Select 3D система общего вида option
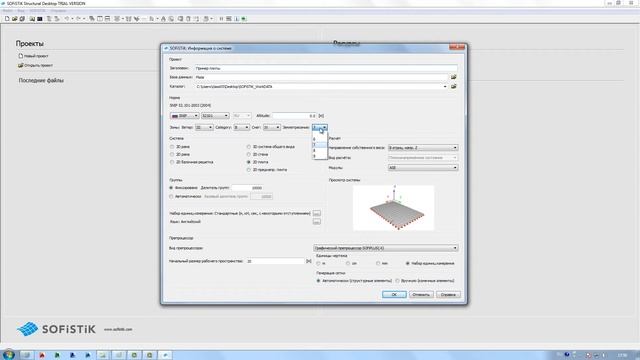This screenshot has width=640, height=360. coord(249,147)
